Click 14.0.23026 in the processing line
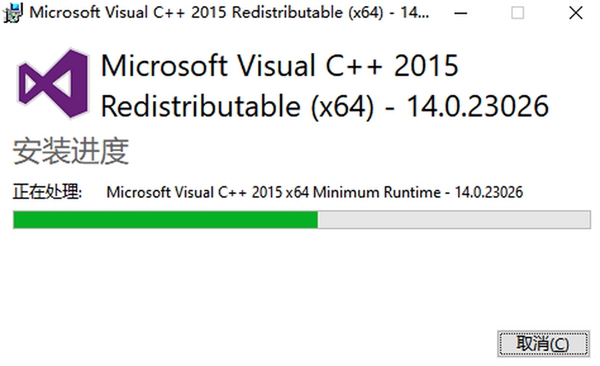The image size is (600, 366). click(489, 192)
